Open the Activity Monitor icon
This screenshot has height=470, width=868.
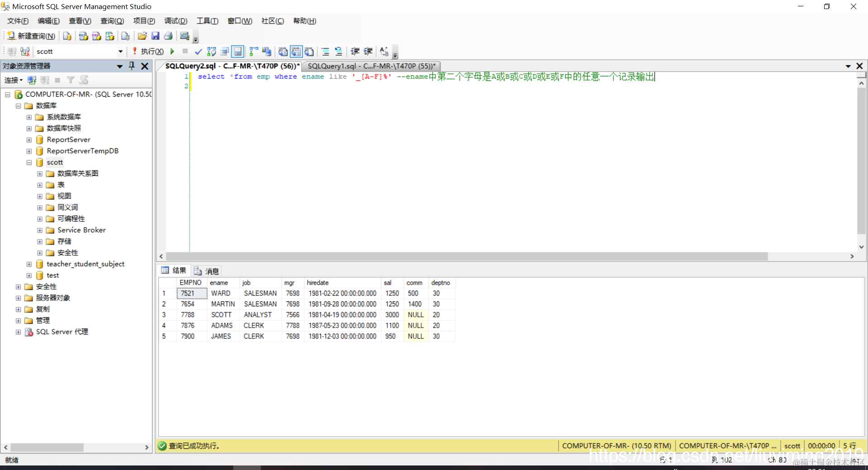point(184,36)
